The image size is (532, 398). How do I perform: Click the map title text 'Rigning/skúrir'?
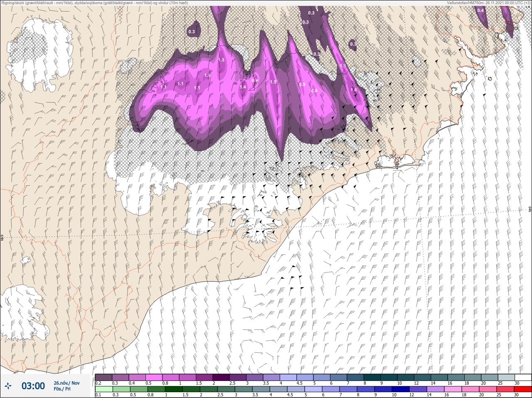pyautogui.click(x=12, y=2)
